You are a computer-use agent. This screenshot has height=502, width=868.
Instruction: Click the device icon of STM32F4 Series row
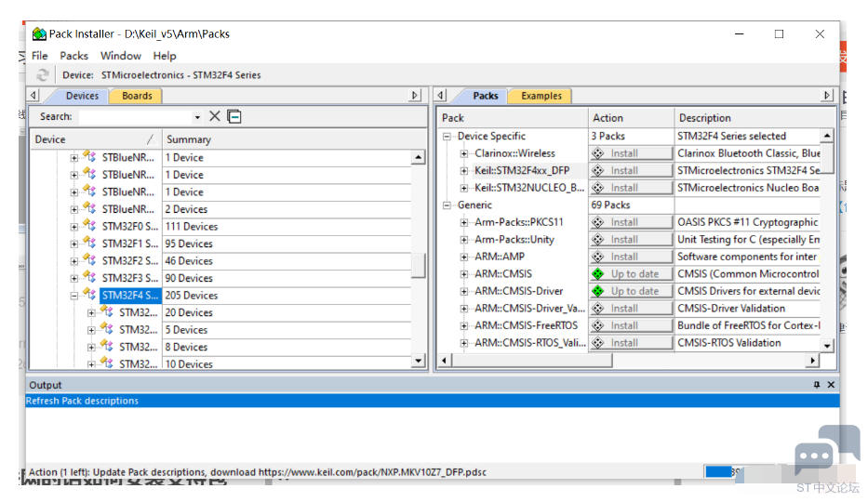89,294
